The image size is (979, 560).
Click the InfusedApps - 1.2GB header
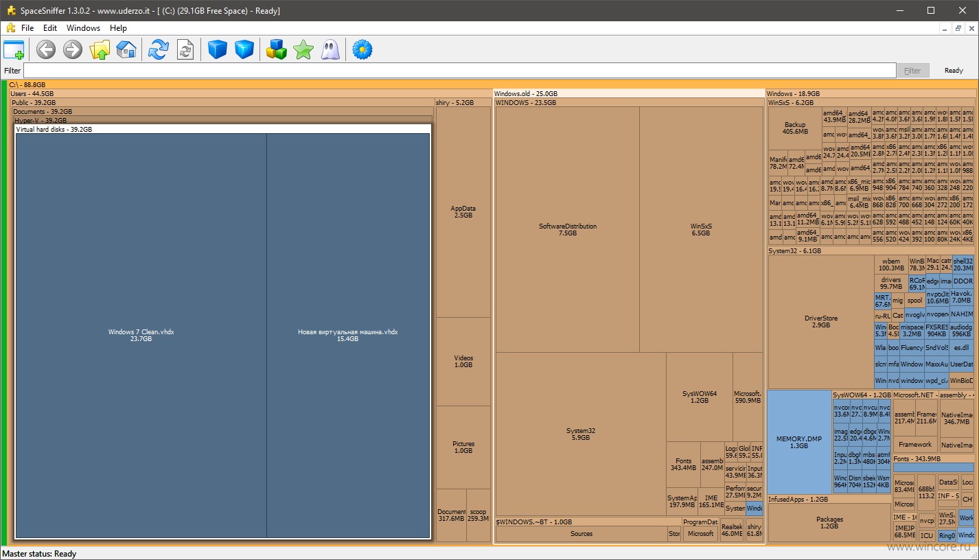tap(830, 500)
